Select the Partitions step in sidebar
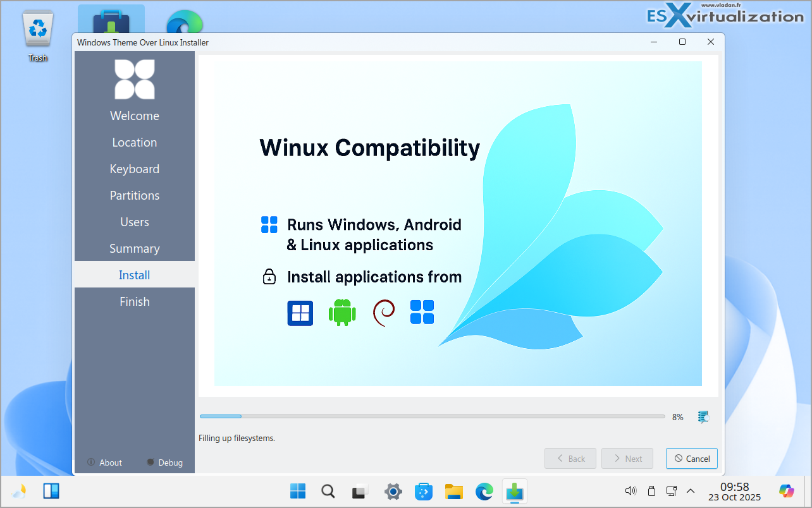Viewport: 812px width, 508px height. (135, 195)
